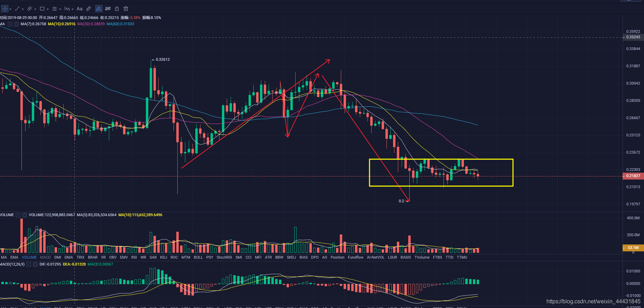Select the Position indicator tab
This screenshot has height=308, width=644.
click(x=337, y=257)
